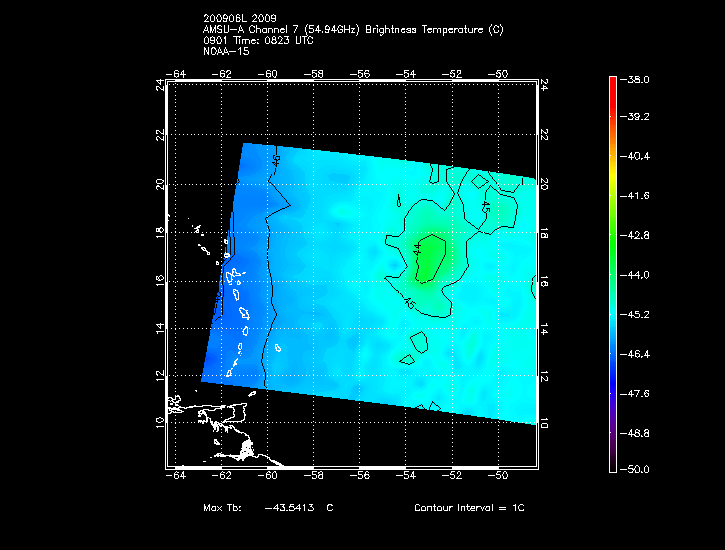Select the '-40.4' color scale value

pos(634,156)
